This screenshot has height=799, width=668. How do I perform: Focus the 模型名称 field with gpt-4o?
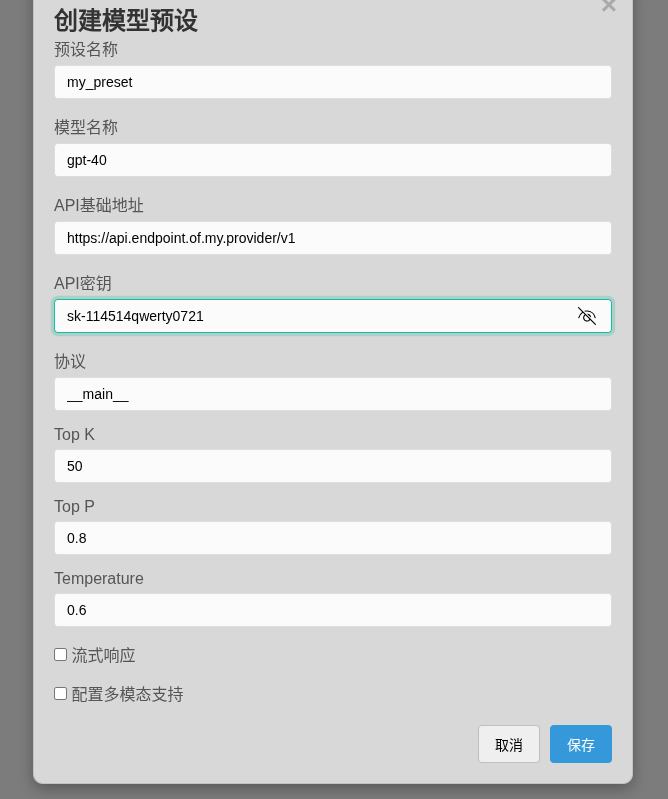tap(332, 160)
